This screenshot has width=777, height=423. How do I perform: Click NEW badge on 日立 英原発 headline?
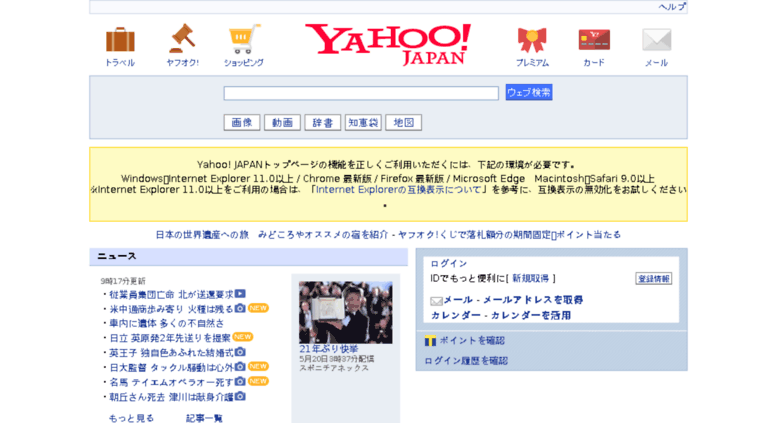[x=242, y=337]
